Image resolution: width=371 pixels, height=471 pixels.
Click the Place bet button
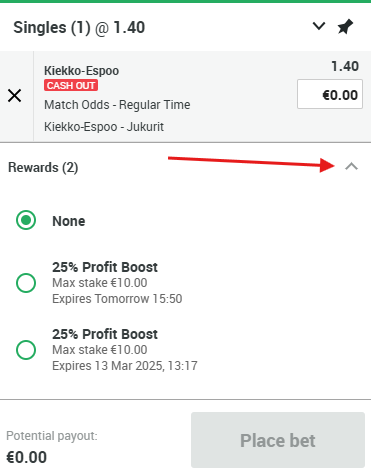278,440
